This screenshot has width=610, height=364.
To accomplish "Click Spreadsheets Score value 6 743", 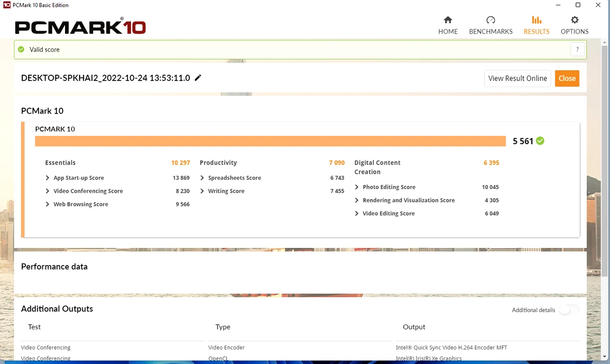I will coord(337,178).
